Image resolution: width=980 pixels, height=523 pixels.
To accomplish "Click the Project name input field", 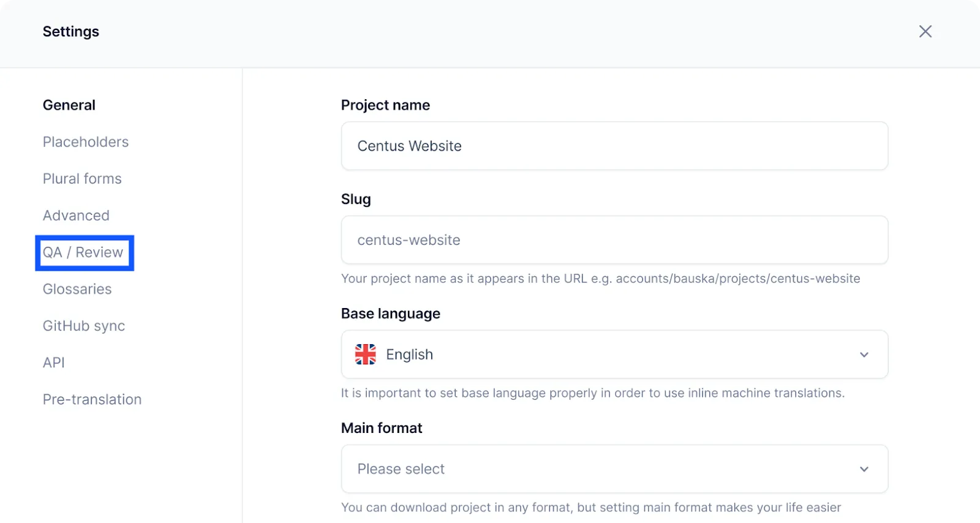I will point(612,146).
